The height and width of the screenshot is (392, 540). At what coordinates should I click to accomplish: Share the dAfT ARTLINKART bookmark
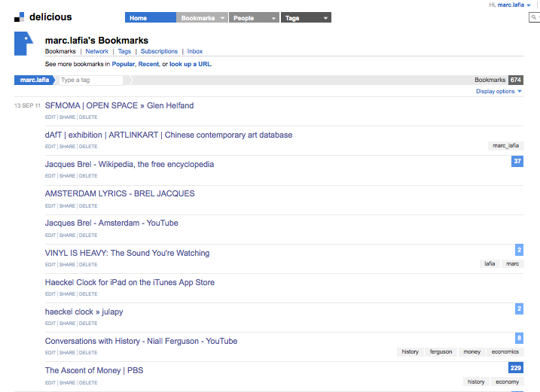[67, 146]
